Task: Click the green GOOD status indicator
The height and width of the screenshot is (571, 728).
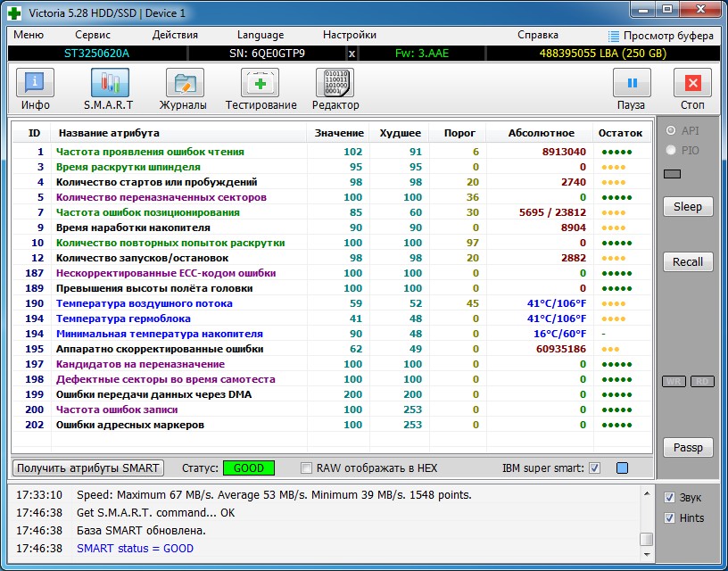Action: 248,468
